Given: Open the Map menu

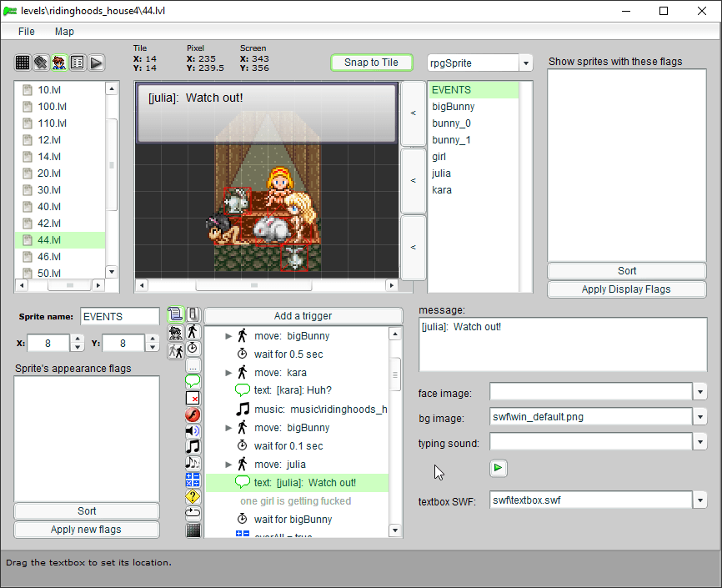Looking at the screenshot, I should pos(64,31).
